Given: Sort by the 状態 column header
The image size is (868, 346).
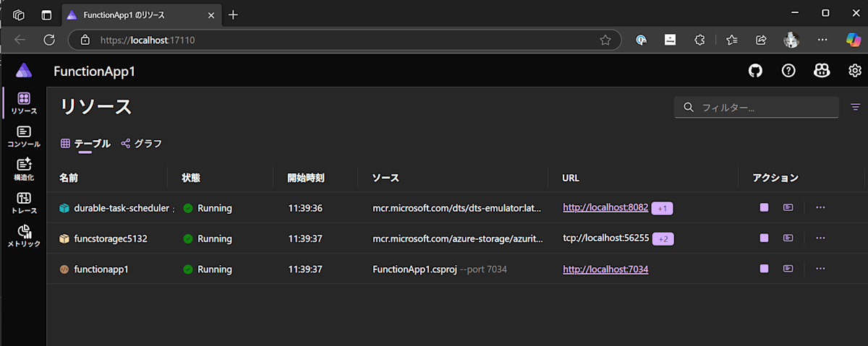Looking at the screenshot, I should [x=191, y=178].
